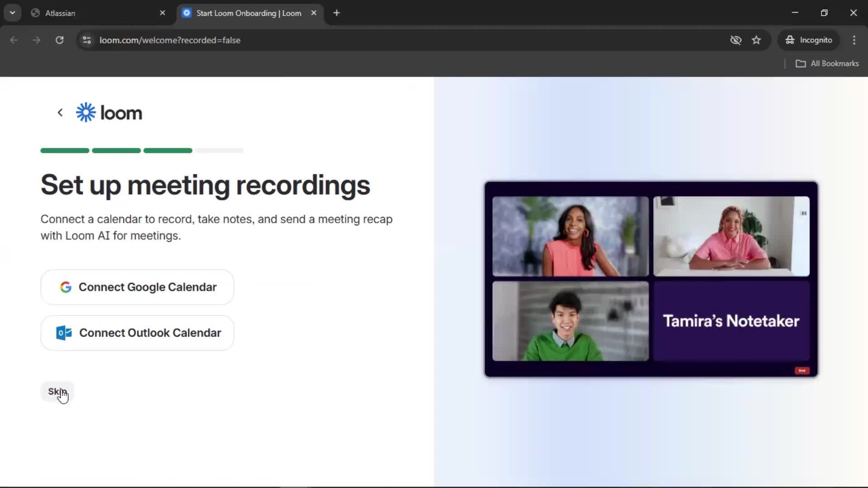Close the Atlassian tab
The image size is (868, 488).
(x=163, y=13)
